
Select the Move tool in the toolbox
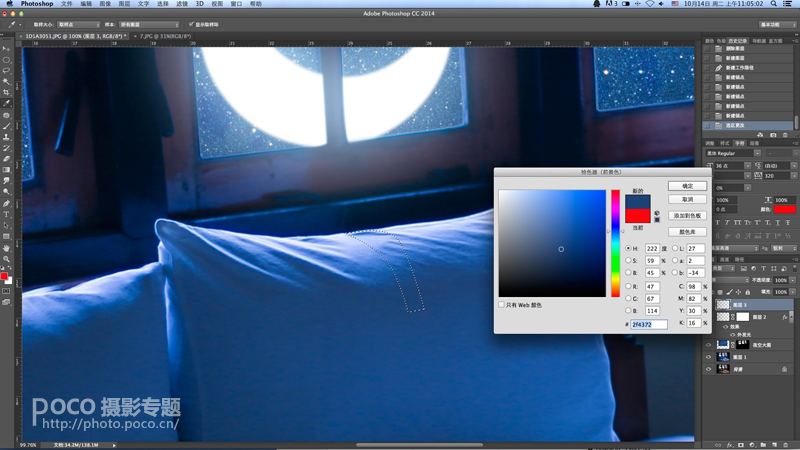(6, 49)
